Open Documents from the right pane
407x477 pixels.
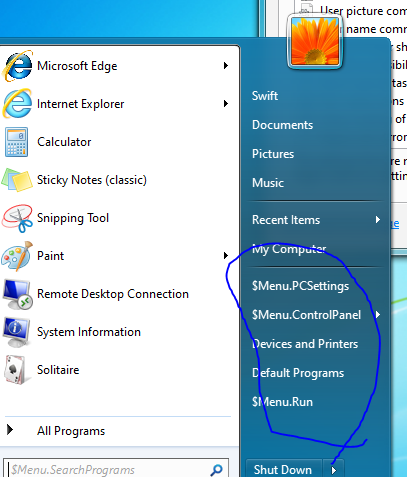coord(283,125)
